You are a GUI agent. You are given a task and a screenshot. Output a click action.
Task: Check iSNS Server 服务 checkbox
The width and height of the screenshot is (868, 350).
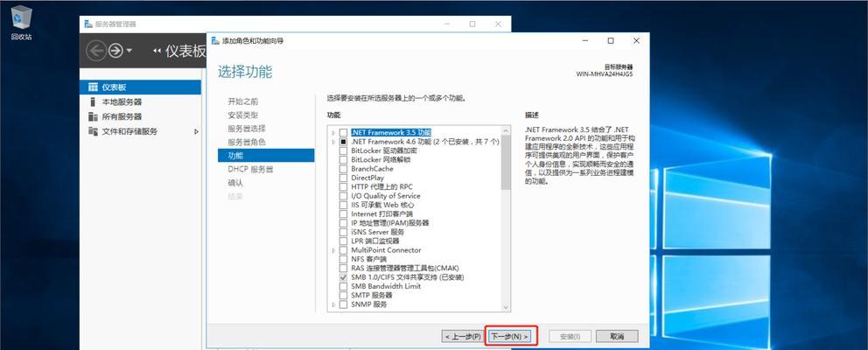tap(344, 232)
